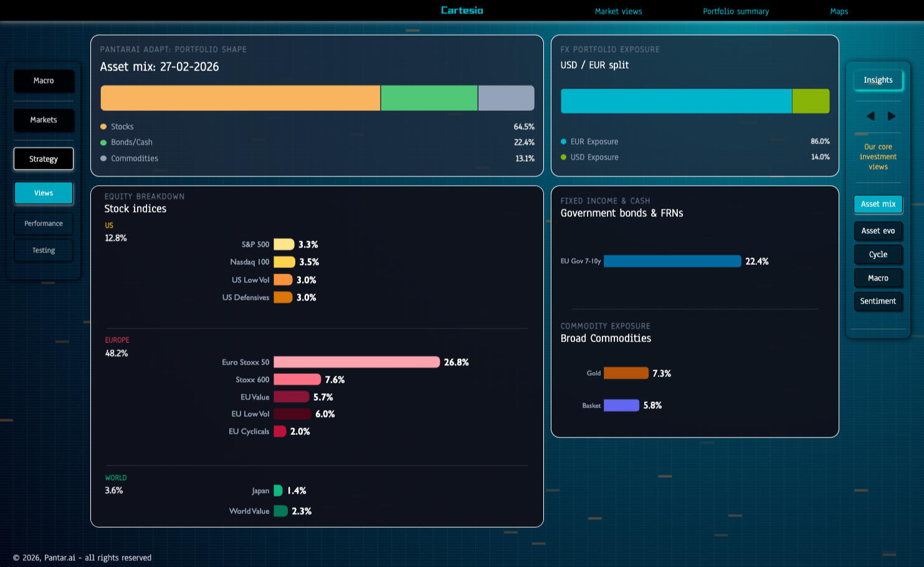924x567 pixels.
Task: Choose the Macro view in right panel
Action: (878, 279)
